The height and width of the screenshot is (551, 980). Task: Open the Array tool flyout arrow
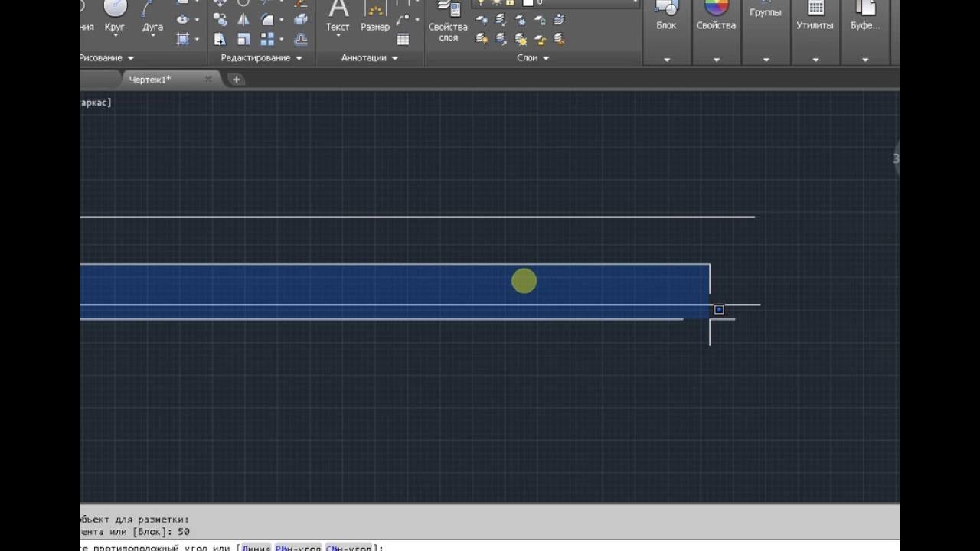click(x=280, y=39)
